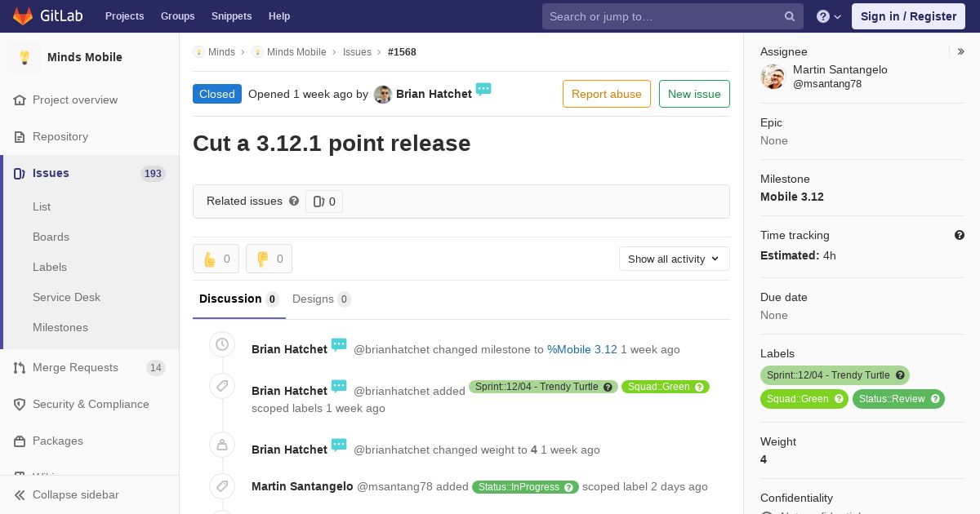
Task: Click the Closed status badge
Action: point(217,94)
